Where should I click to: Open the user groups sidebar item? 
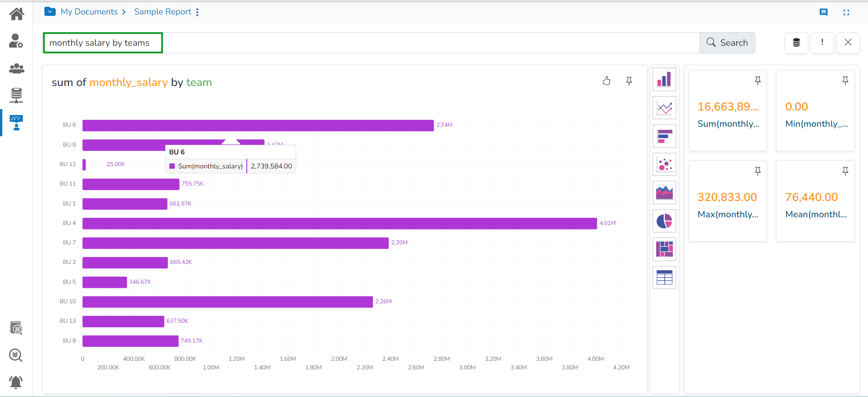16,68
